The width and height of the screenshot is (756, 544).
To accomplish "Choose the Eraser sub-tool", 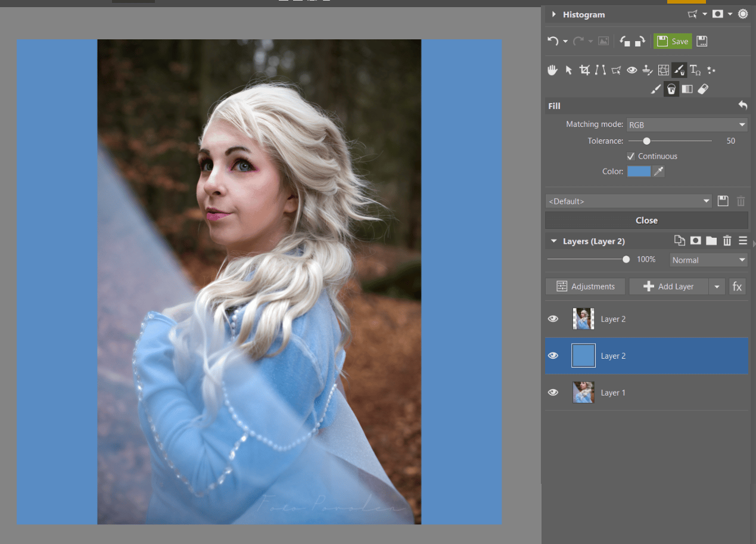I will tap(703, 89).
